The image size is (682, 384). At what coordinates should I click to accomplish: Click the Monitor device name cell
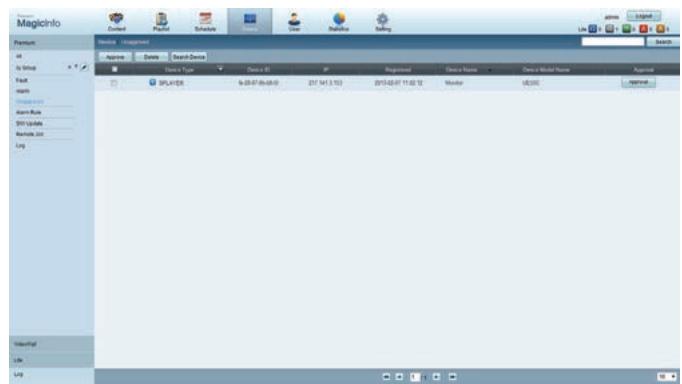(x=454, y=83)
